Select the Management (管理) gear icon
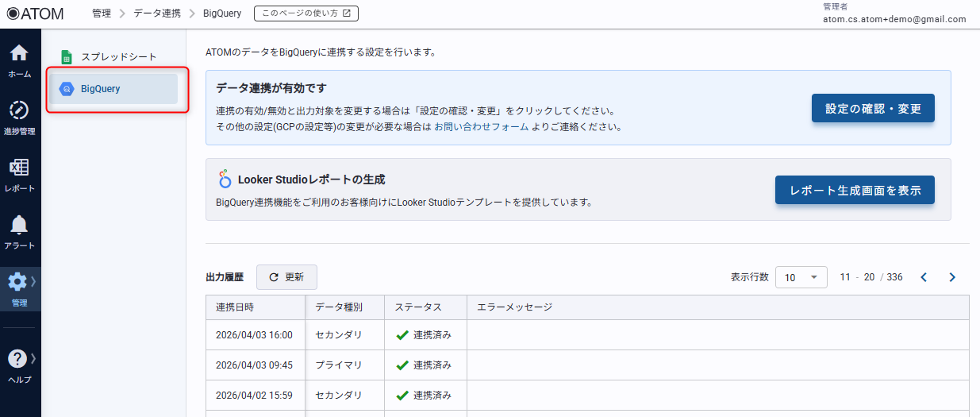The height and width of the screenshot is (417, 980). [x=18, y=288]
